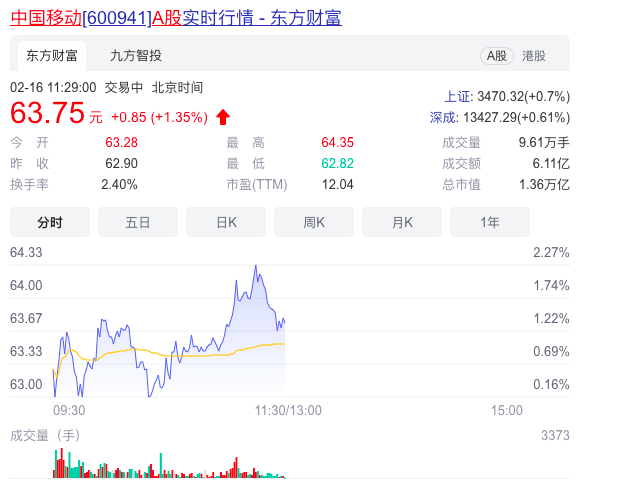Viewport: 634px width, 485px height.
Task: Click the 总市值 value 1.36万亿
Action: (x=544, y=184)
